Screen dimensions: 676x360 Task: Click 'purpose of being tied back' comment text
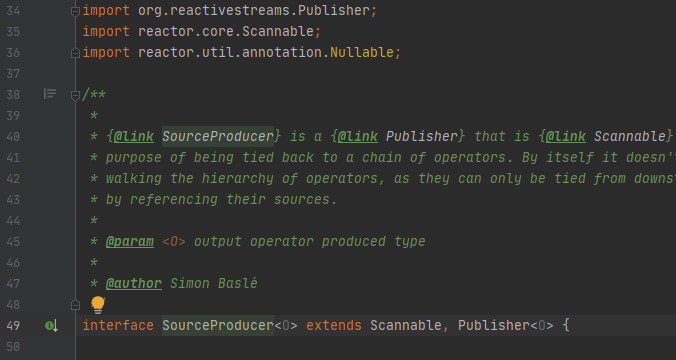pos(210,158)
